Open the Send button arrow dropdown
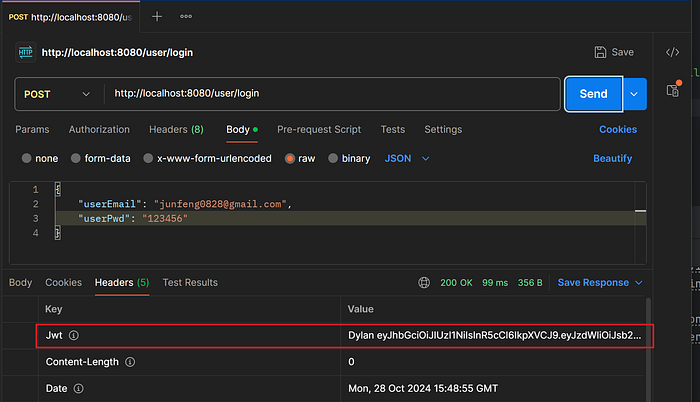The width and height of the screenshot is (700, 402). pyautogui.click(x=635, y=94)
